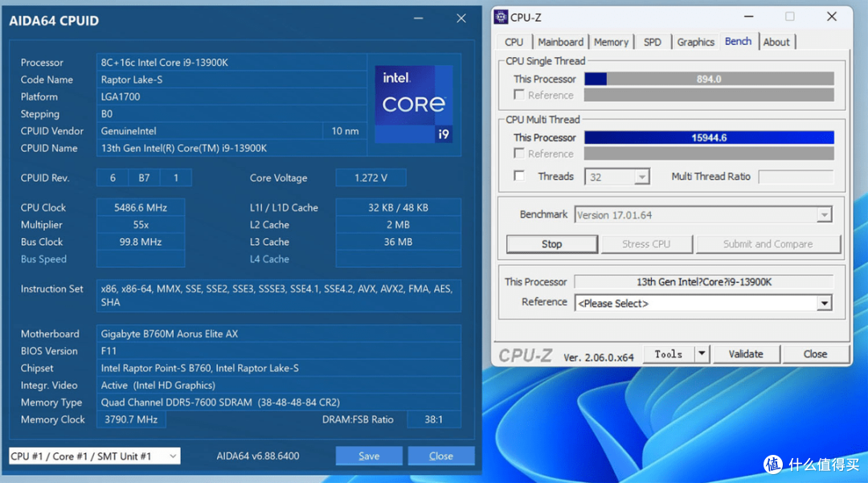The height and width of the screenshot is (483, 868).
Task: Open the CPU/Core/SMT Unit selector in AIDA64
Action: 95,456
